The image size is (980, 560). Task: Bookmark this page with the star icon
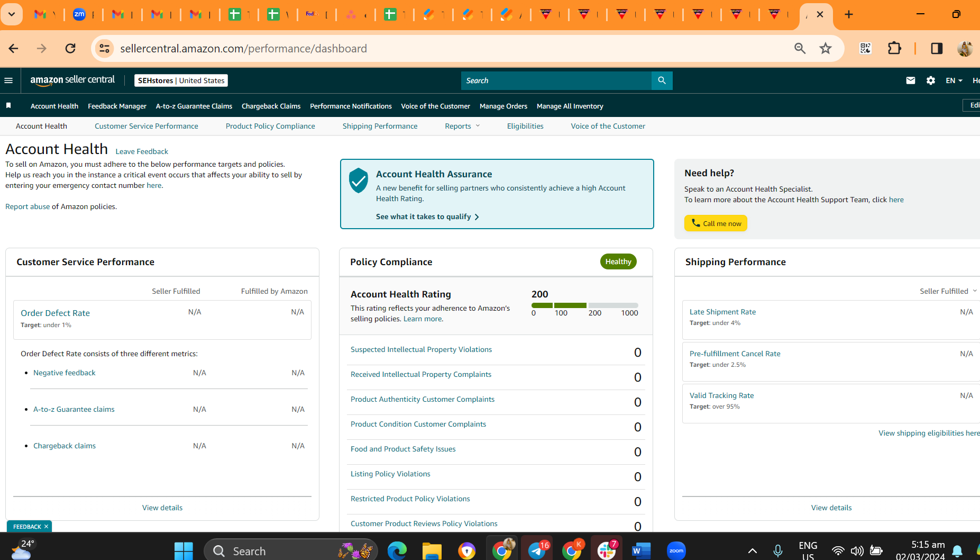pos(826,49)
